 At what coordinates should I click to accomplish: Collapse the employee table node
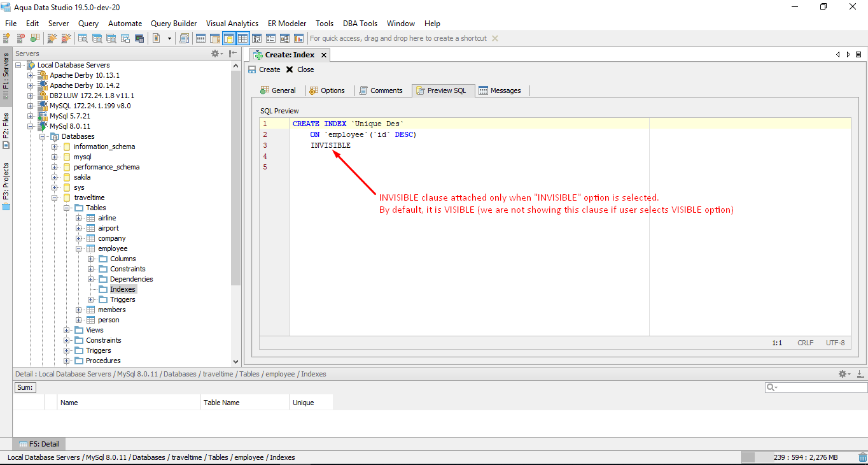(79, 248)
